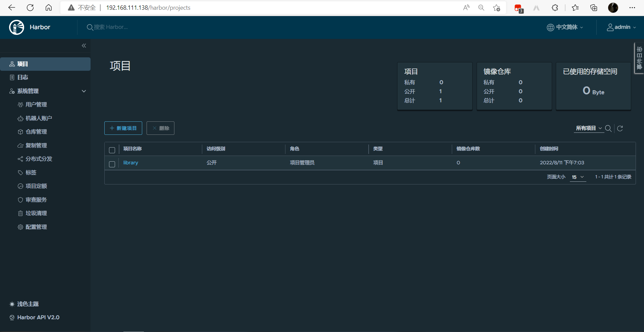Open 机器人账户 robot accounts
Viewport: 644px width, 332px height.
click(x=39, y=118)
